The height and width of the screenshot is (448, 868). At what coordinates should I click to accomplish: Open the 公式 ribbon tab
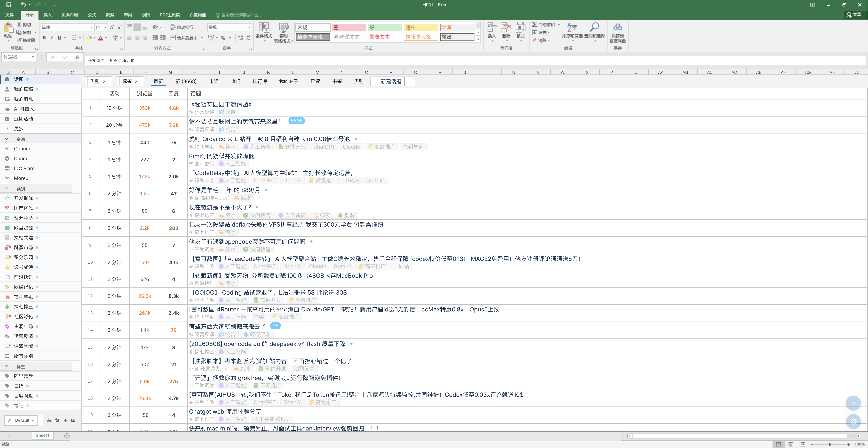pos(92,15)
